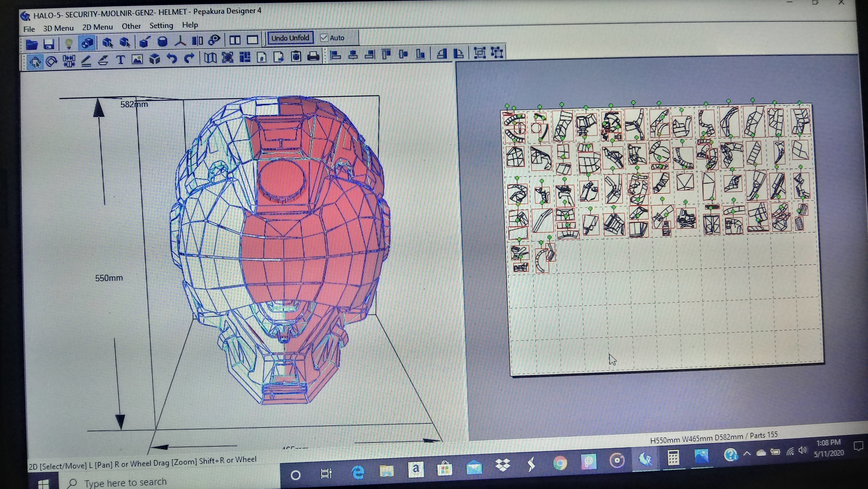The height and width of the screenshot is (489, 868).
Task: Open the Amazon taskbar icon
Action: (416, 469)
